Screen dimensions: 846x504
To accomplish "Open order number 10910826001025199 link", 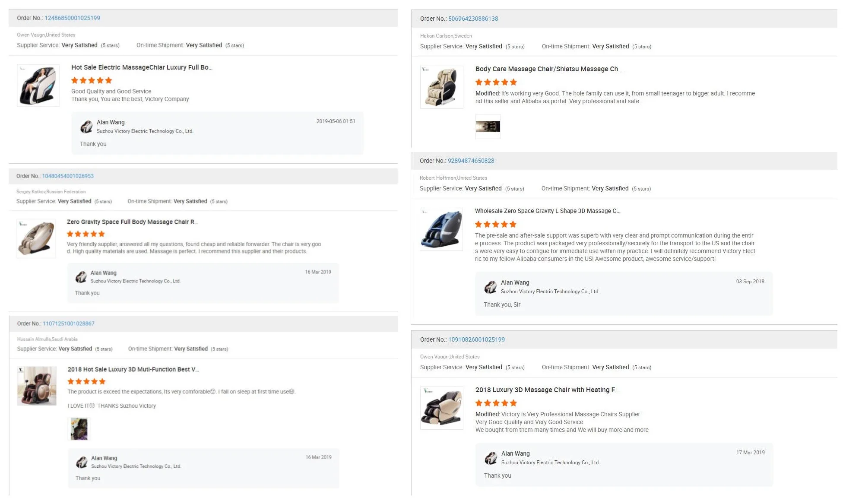I will pos(476,339).
